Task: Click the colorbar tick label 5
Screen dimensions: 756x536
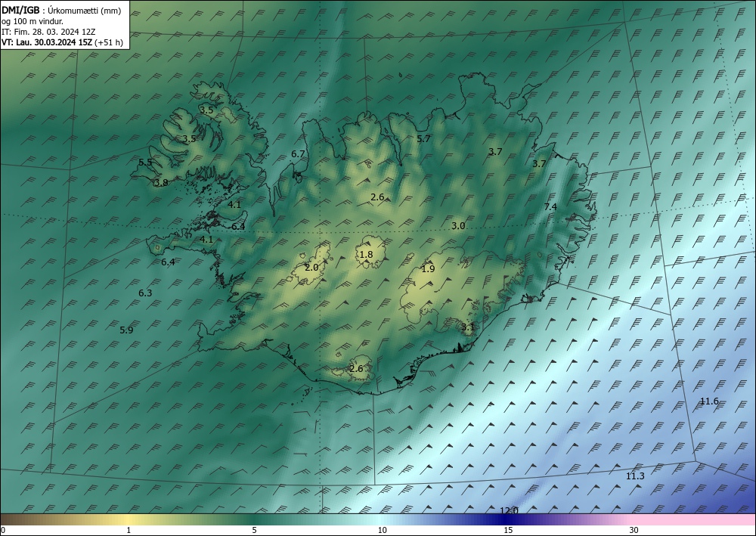Action: (254, 530)
